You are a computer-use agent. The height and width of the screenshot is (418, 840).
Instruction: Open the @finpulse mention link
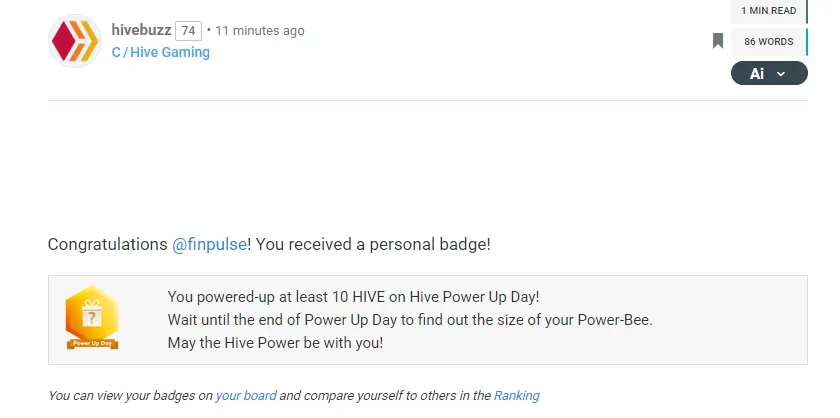tap(209, 244)
